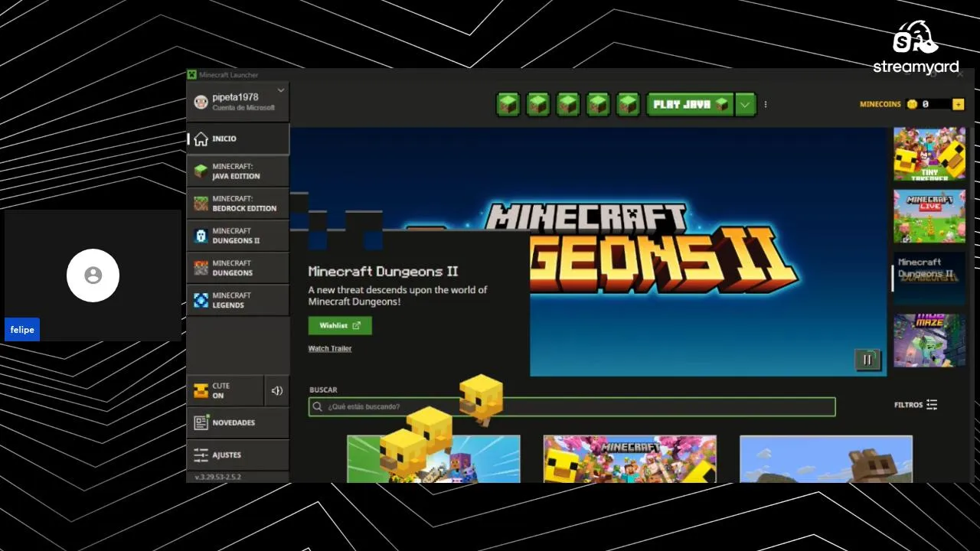Click the version number v.3.29.53-2.5.2
The image size is (980, 551).
point(218,477)
